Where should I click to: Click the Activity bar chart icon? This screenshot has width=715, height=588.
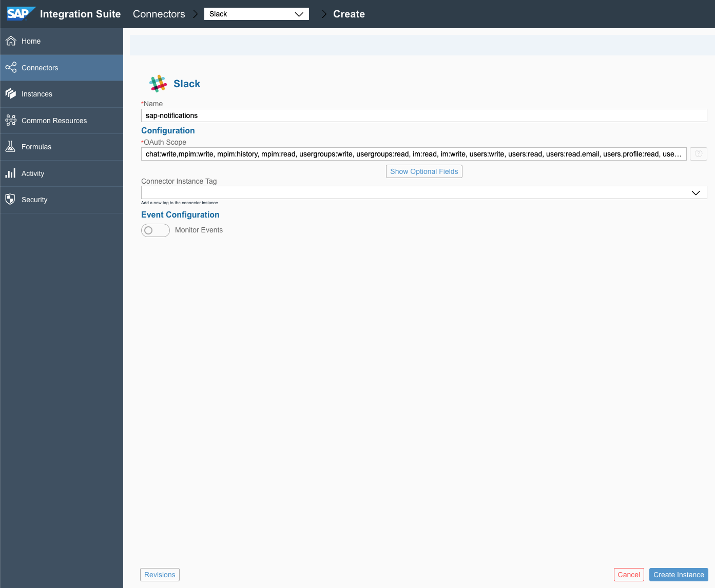10,173
